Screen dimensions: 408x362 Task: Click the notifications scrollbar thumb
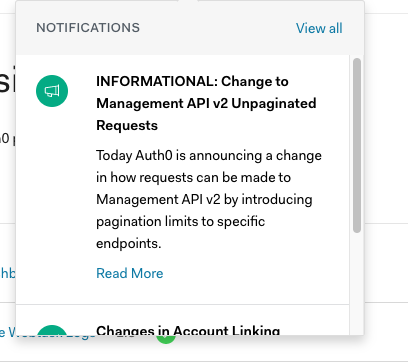(x=357, y=145)
